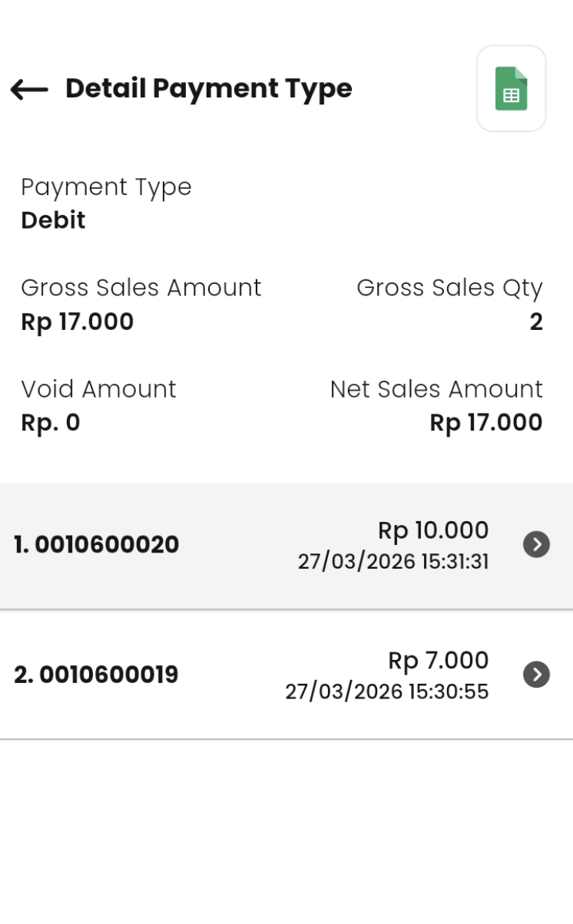Viewport: 573px width, 924px height.
Task: Tap the Gross Sales Amount label
Action: [x=141, y=288]
